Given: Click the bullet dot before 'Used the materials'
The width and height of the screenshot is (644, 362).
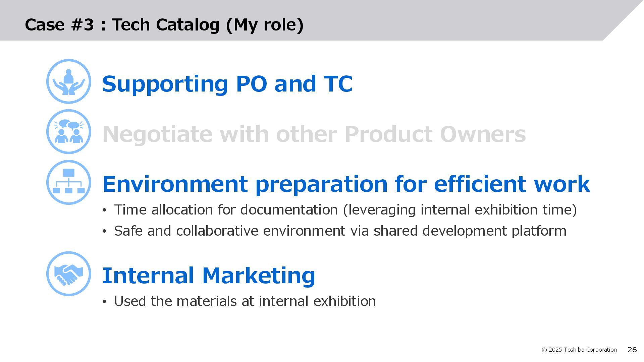Looking at the screenshot, I should pyautogui.click(x=104, y=302).
